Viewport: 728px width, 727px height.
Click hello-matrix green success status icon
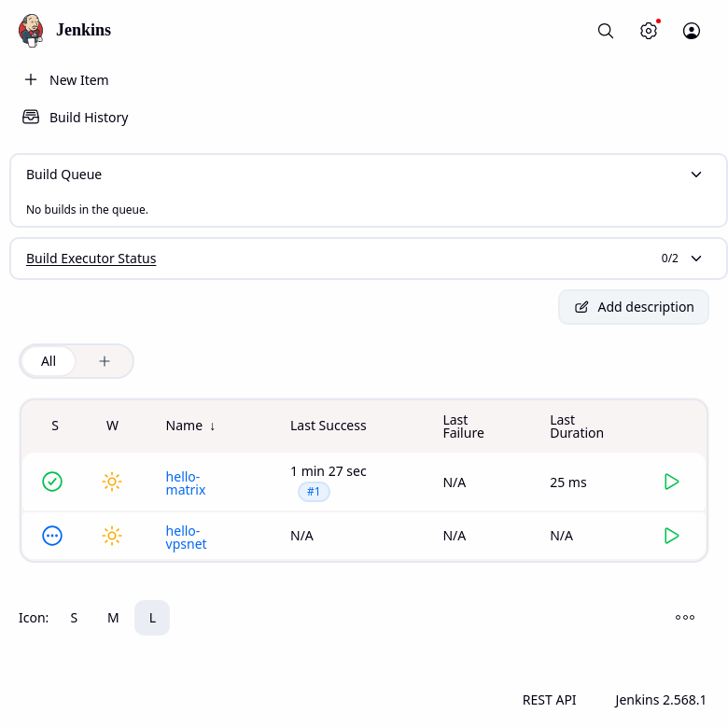coord(52,482)
